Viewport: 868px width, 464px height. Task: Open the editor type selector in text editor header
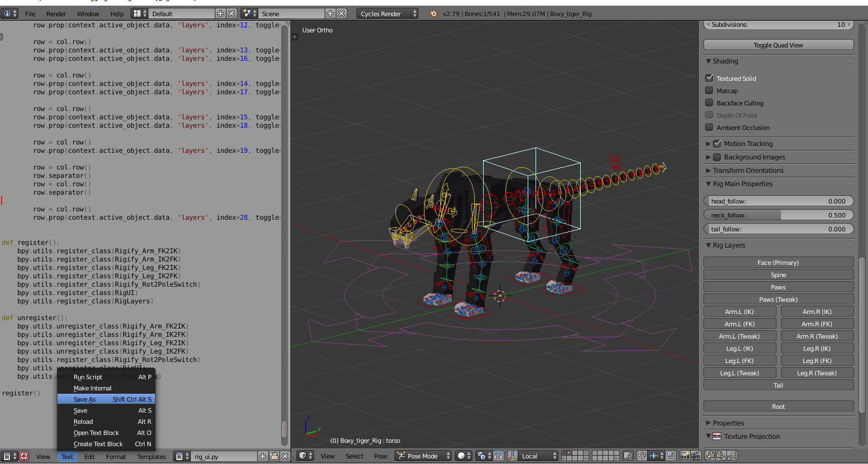tap(8, 456)
